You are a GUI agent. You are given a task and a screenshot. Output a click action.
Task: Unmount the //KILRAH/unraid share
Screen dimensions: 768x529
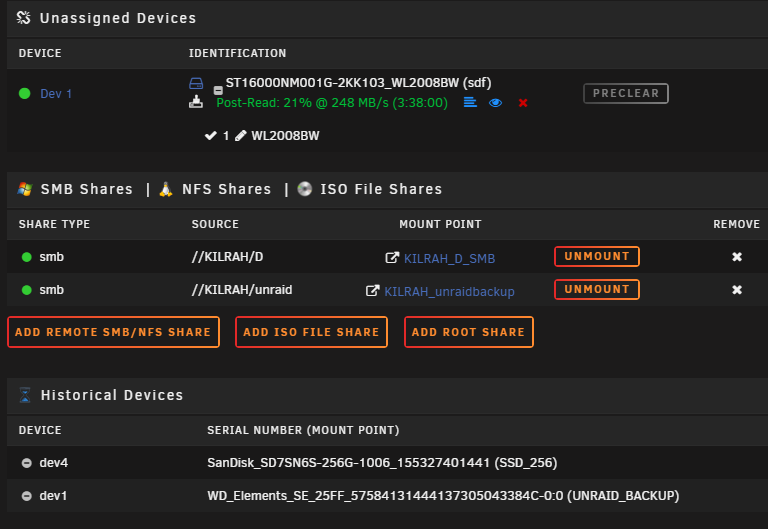(597, 289)
